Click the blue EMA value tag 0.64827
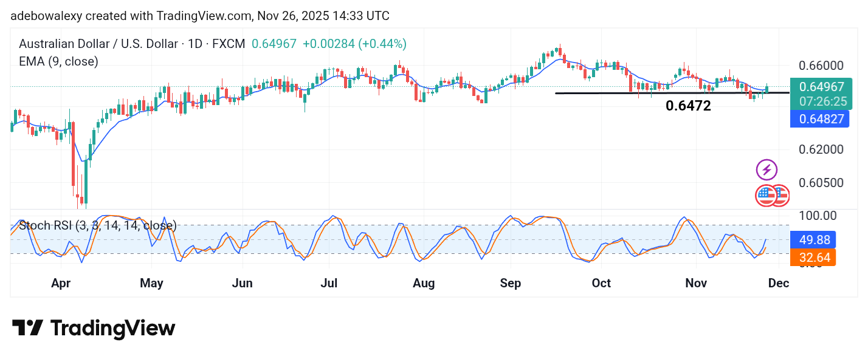 [821, 119]
